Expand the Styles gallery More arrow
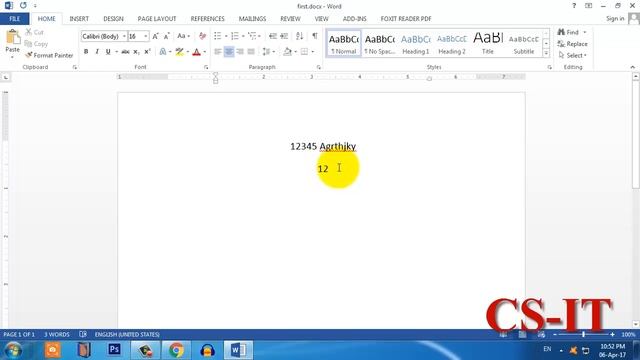 546,53
